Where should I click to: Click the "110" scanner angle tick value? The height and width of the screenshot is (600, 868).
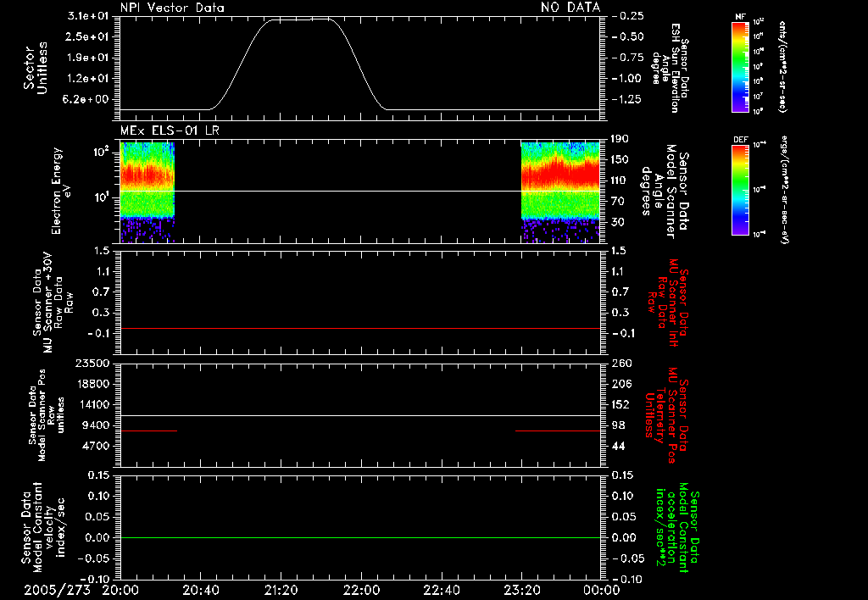[x=619, y=181]
